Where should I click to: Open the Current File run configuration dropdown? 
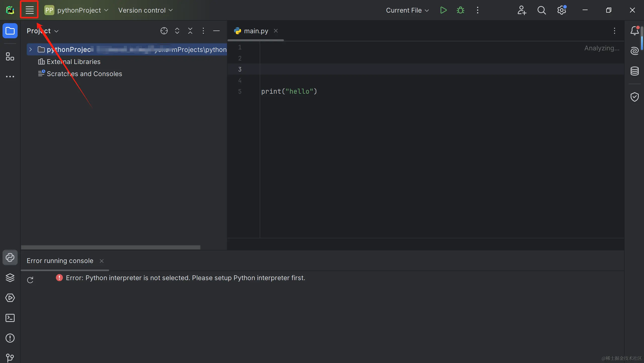point(407,10)
